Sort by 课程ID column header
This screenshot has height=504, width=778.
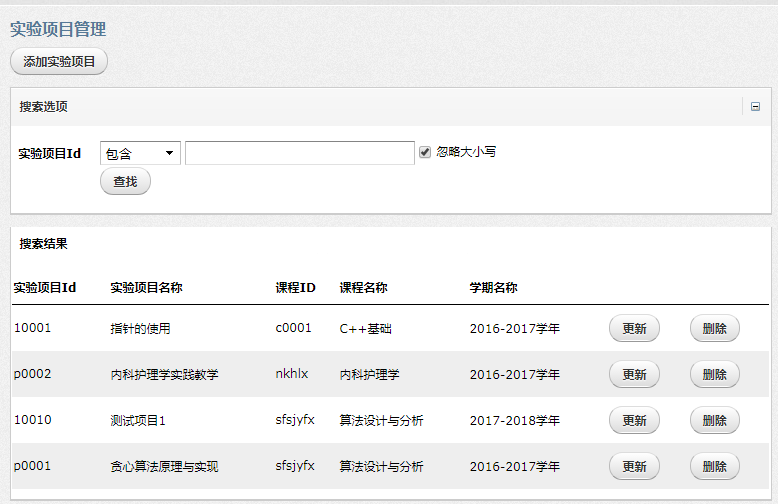(295, 288)
